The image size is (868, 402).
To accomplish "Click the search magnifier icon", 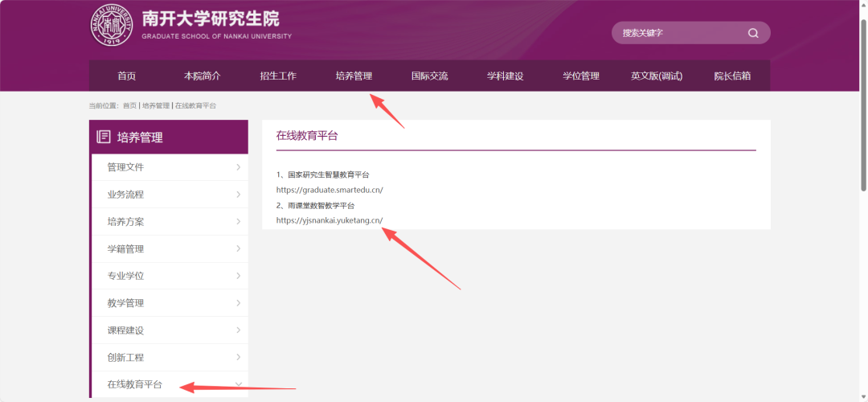I will click(753, 33).
